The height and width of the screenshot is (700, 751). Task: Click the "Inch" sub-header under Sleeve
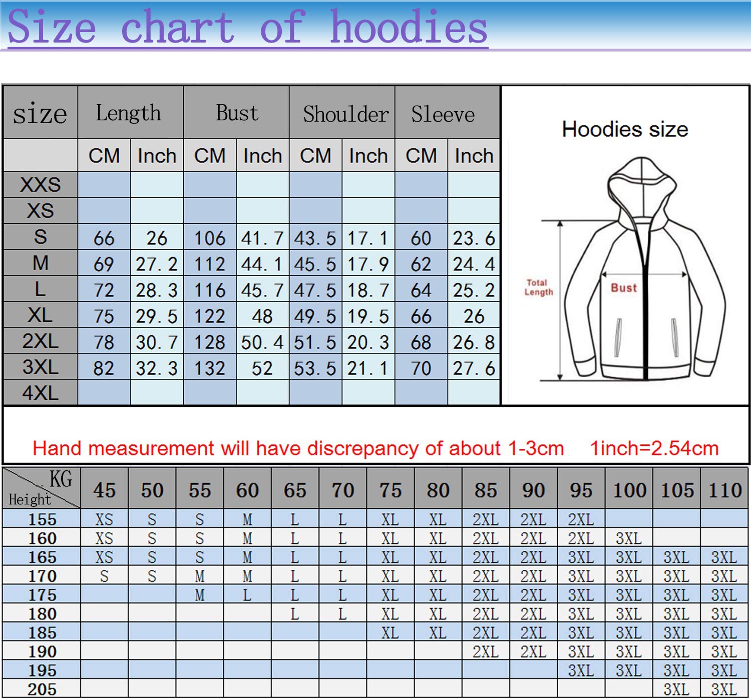pos(474,156)
